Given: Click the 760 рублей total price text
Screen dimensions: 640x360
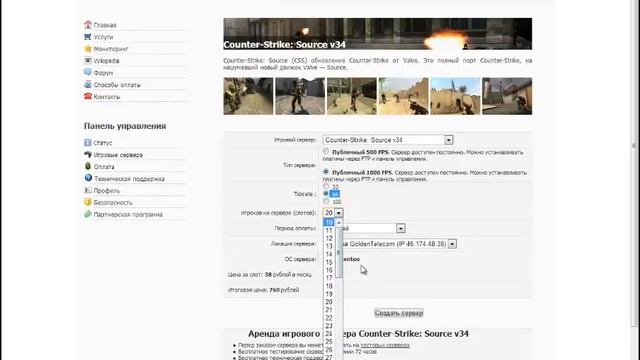Looking at the screenshot, I should [284, 290].
